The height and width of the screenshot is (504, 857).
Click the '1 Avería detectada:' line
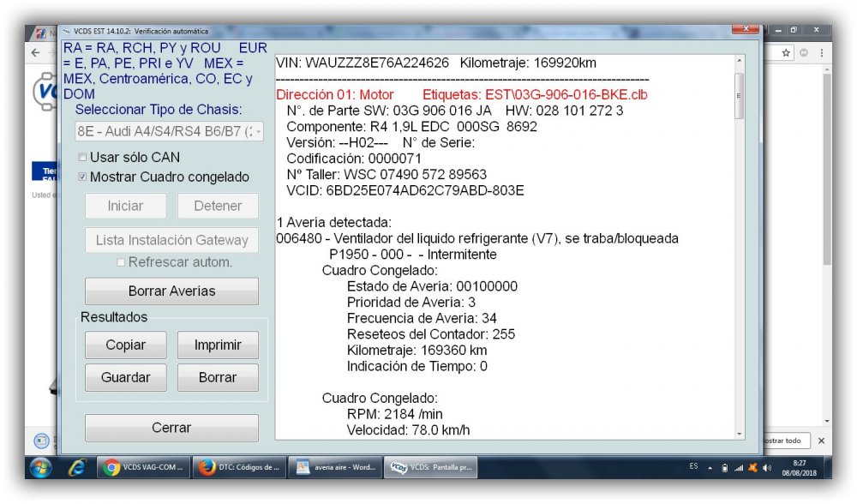333,223
